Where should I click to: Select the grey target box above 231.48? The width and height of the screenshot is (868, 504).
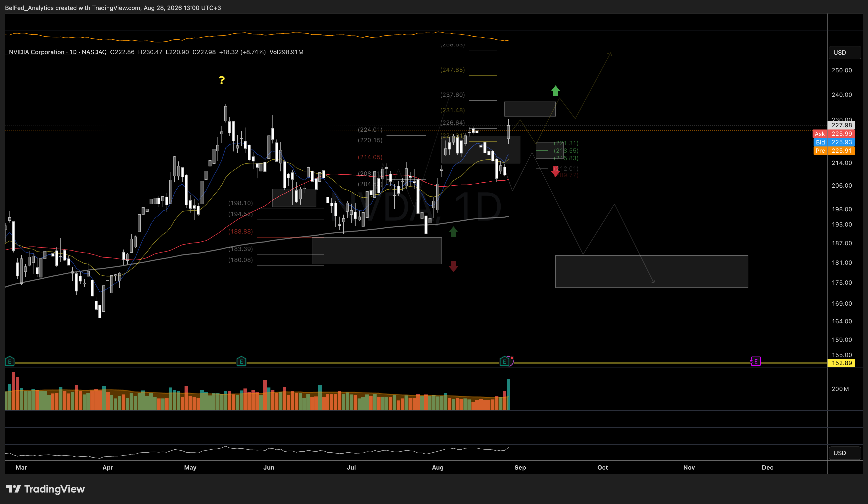530,109
